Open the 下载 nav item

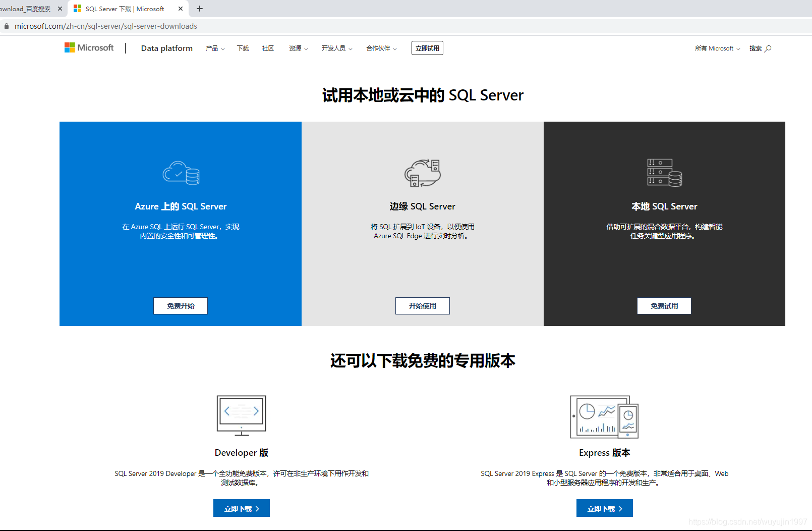[243, 48]
